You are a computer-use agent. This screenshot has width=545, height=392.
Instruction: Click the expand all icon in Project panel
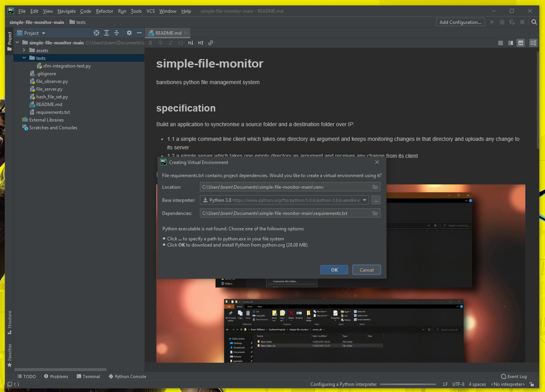pos(107,33)
